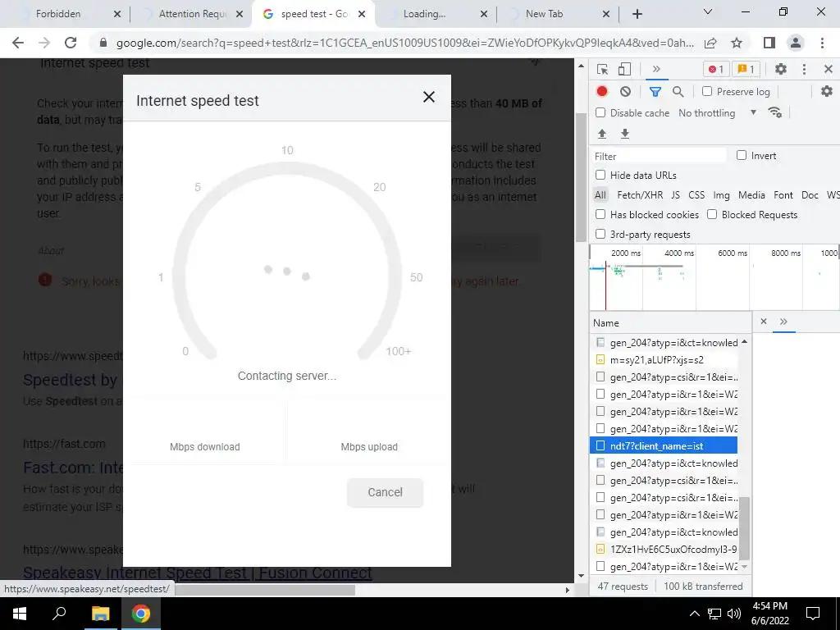
Task: Open Network panel settings gear
Action: [x=827, y=92]
